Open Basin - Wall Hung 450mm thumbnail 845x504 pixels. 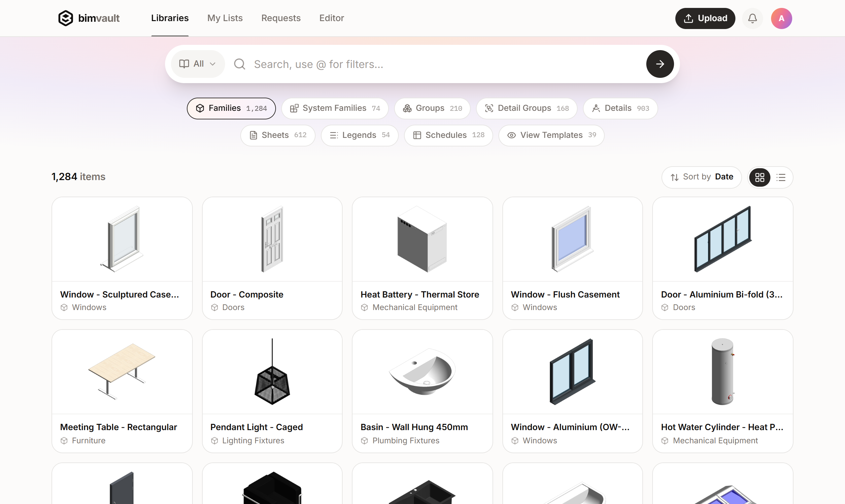pyautogui.click(x=422, y=372)
